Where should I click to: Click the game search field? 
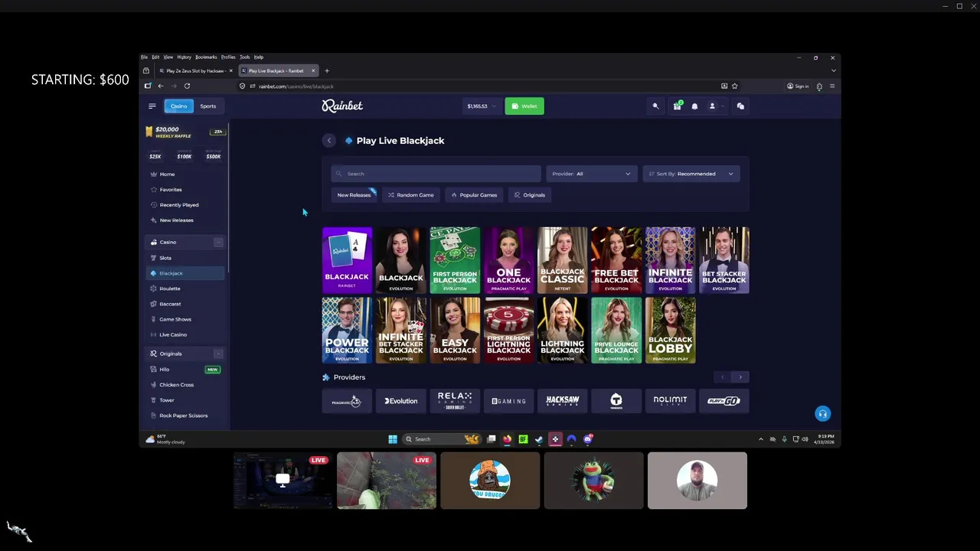click(x=436, y=174)
